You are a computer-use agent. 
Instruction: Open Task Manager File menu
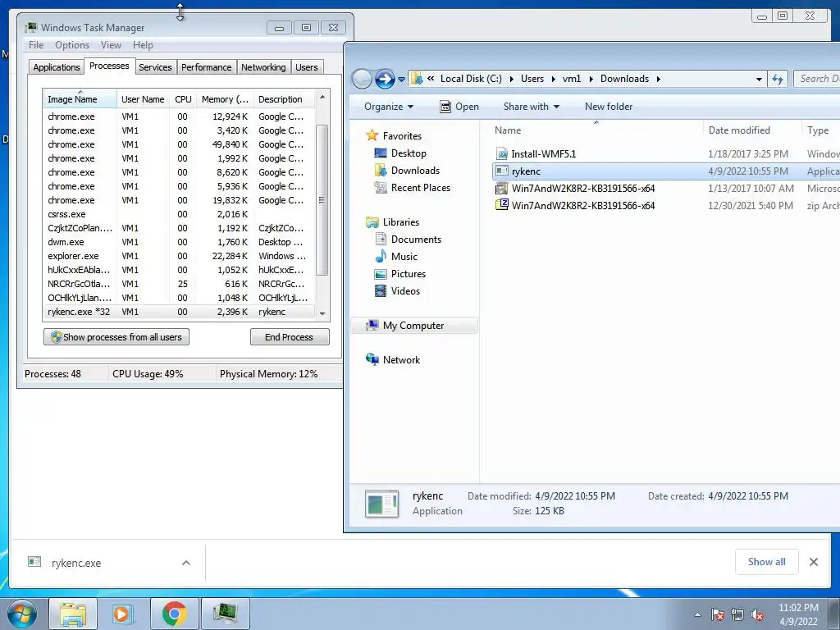pyautogui.click(x=36, y=45)
